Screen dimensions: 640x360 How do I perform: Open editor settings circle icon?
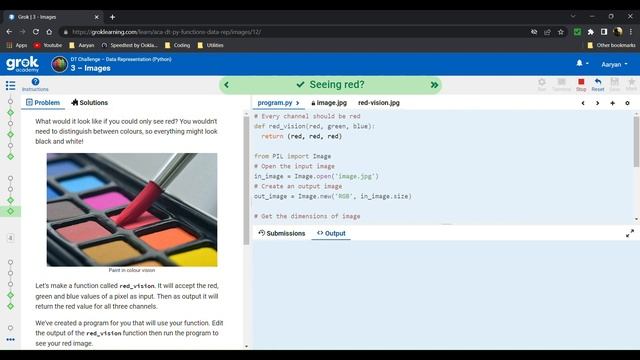pos(627,103)
